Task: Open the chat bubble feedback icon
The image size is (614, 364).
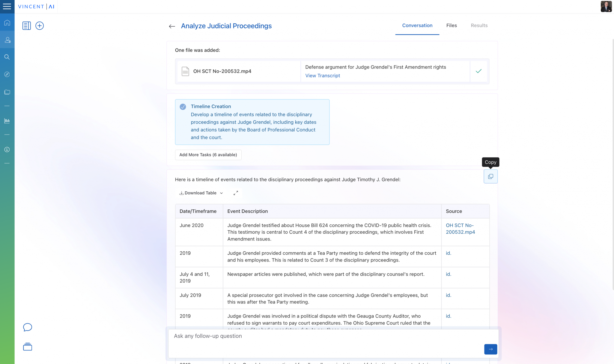Action: [x=28, y=327]
